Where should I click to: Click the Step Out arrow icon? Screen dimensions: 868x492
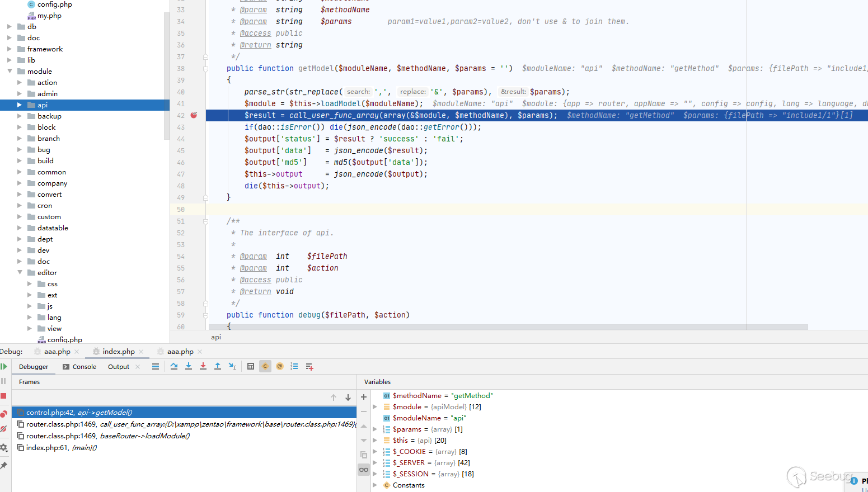[218, 366]
